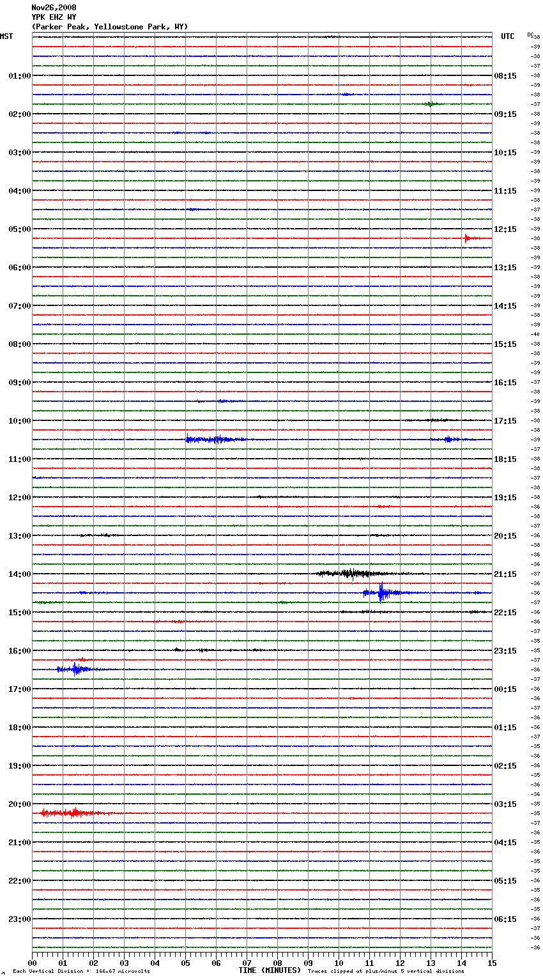Click the 20:00 MST hour label
Viewport: 543px width, 980px height.
click(x=19, y=804)
